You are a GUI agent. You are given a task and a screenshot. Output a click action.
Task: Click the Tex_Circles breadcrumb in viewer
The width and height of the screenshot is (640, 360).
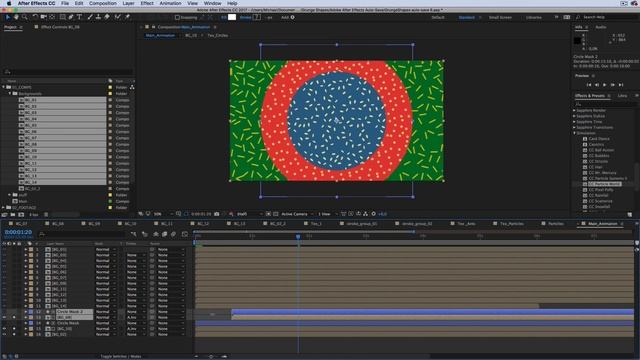(x=218, y=36)
